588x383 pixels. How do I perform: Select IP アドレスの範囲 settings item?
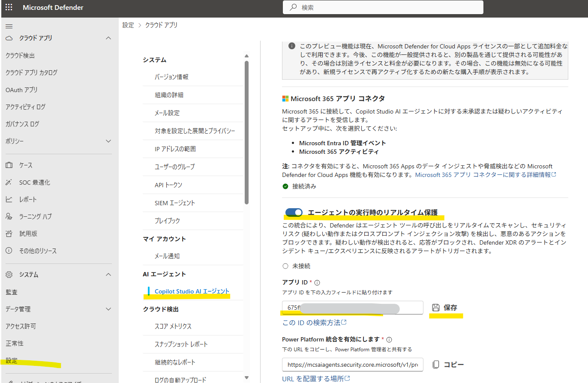(x=175, y=149)
